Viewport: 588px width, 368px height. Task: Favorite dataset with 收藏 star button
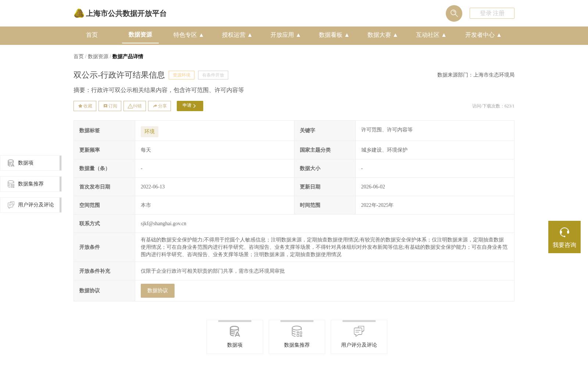[x=85, y=106]
